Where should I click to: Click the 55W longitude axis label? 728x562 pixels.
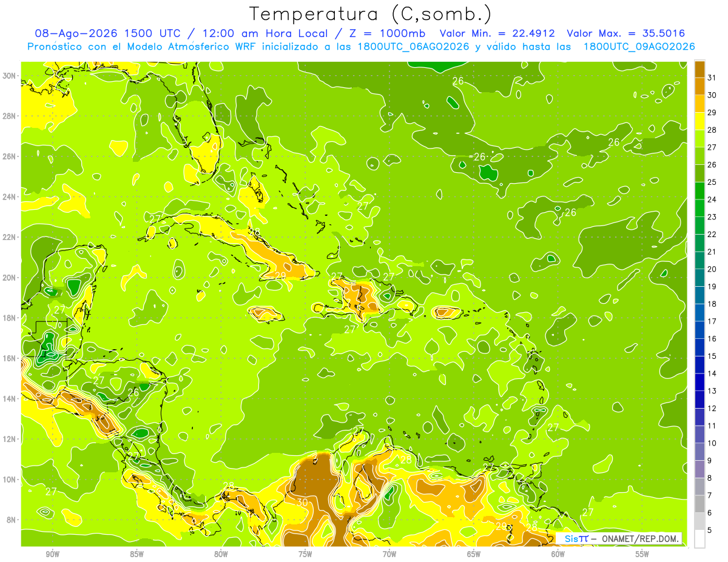click(x=642, y=554)
